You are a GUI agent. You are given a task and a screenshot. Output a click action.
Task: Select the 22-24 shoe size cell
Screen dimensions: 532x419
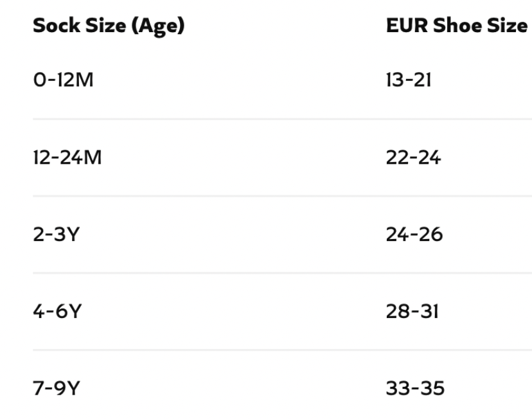coord(413,157)
